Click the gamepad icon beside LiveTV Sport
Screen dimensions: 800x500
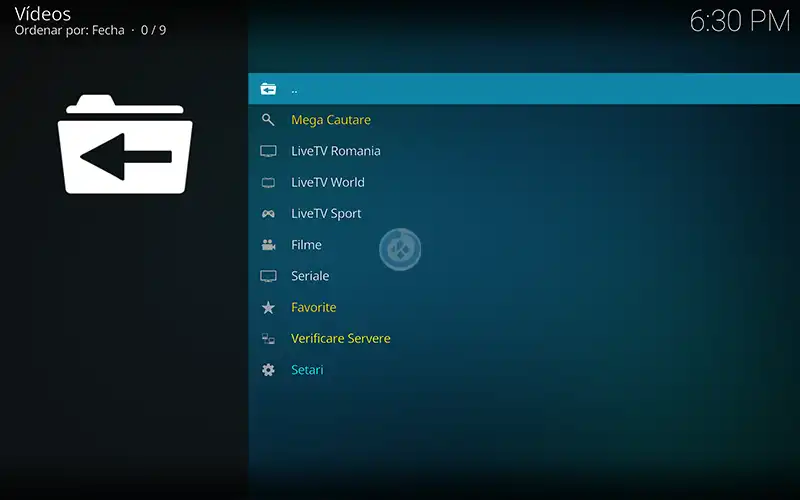point(268,214)
